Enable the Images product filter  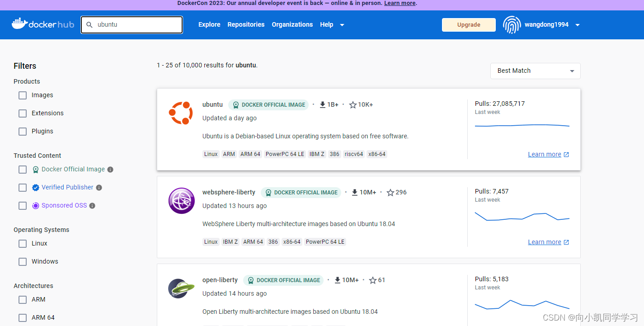[x=23, y=95]
